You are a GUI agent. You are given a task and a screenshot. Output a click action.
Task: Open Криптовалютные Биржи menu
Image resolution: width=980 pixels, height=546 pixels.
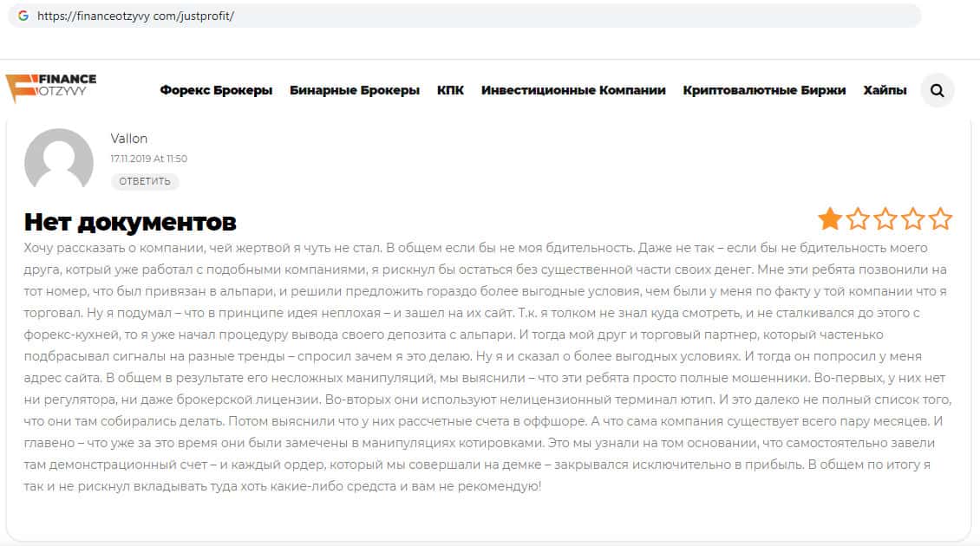(764, 90)
